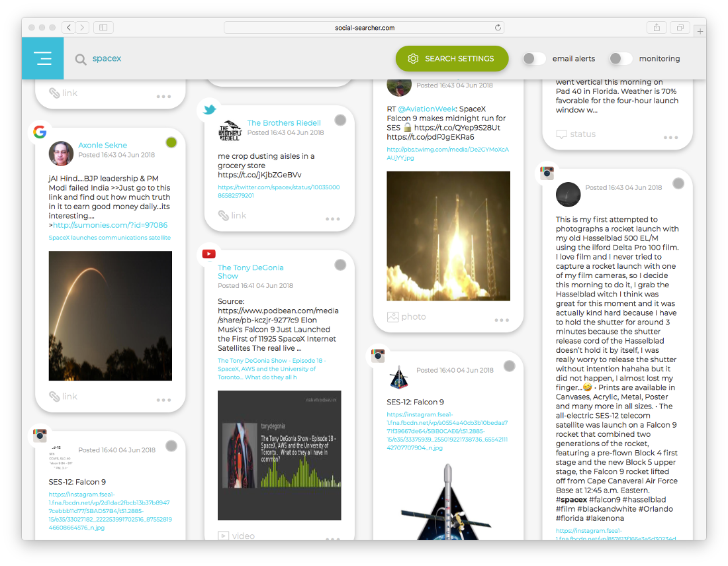Open @AviationWeek mention link

pyautogui.click(x=427, y=109)
